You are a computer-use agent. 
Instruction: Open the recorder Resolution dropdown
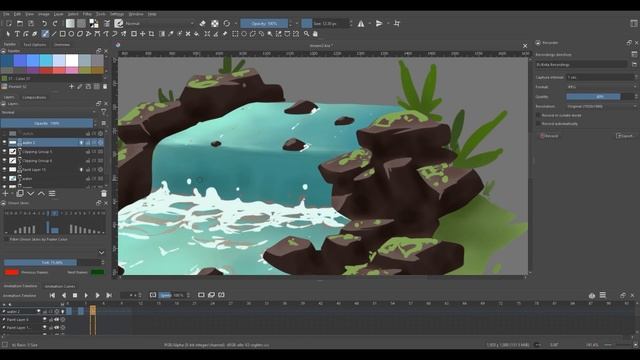point(601,106)
